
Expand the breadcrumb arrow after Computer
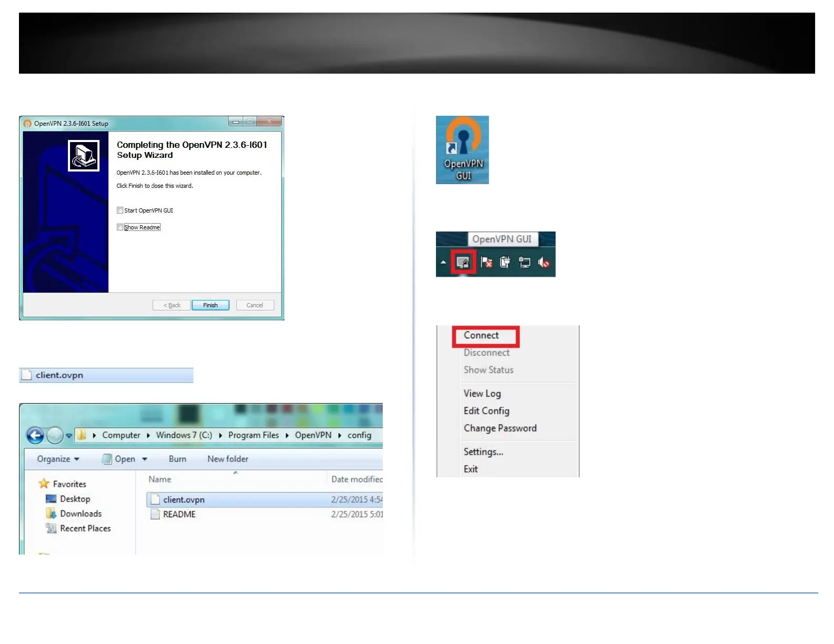tap(148, 436)
